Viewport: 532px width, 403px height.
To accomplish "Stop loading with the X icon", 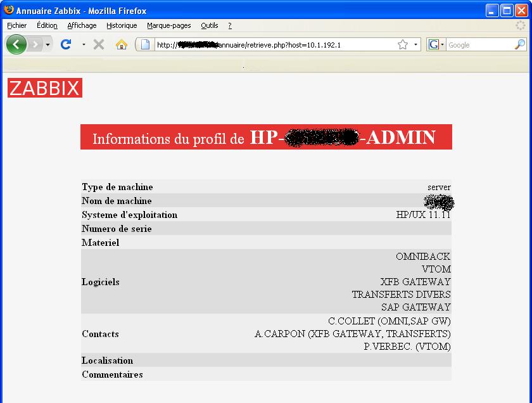I will 99,44.
